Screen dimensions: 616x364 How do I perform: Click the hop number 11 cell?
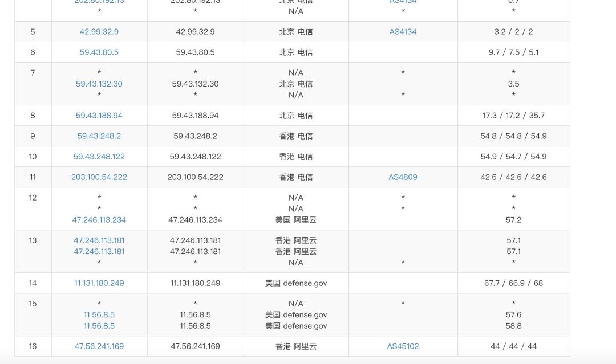pos(33,177)
